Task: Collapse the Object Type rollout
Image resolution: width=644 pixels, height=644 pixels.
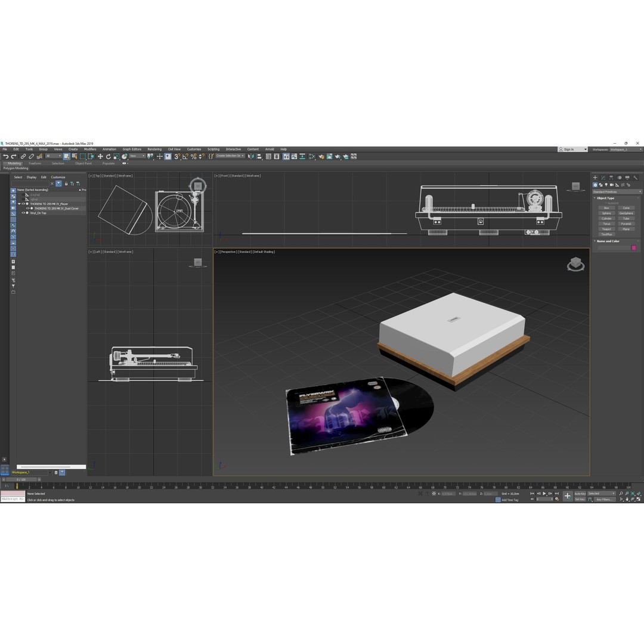Action: 595,198
